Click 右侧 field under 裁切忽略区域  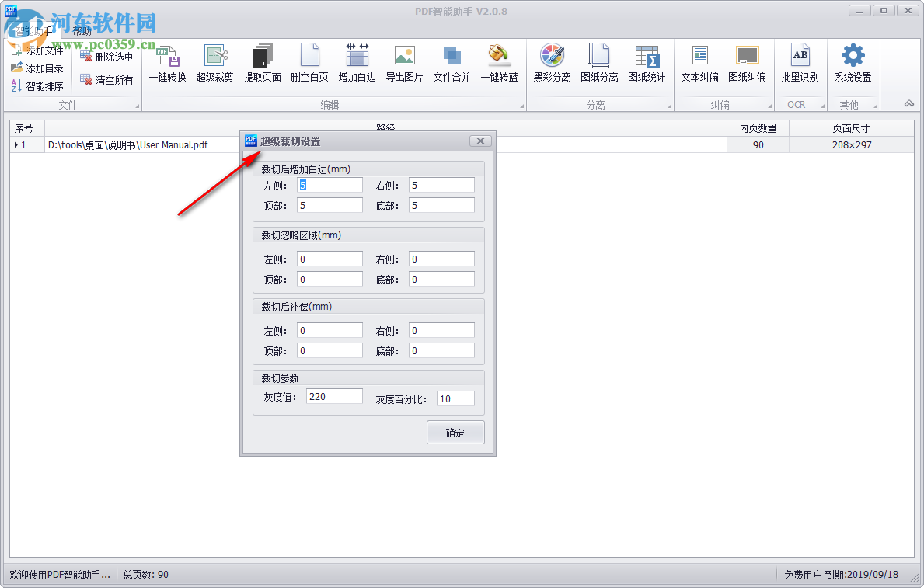(441, 259)
